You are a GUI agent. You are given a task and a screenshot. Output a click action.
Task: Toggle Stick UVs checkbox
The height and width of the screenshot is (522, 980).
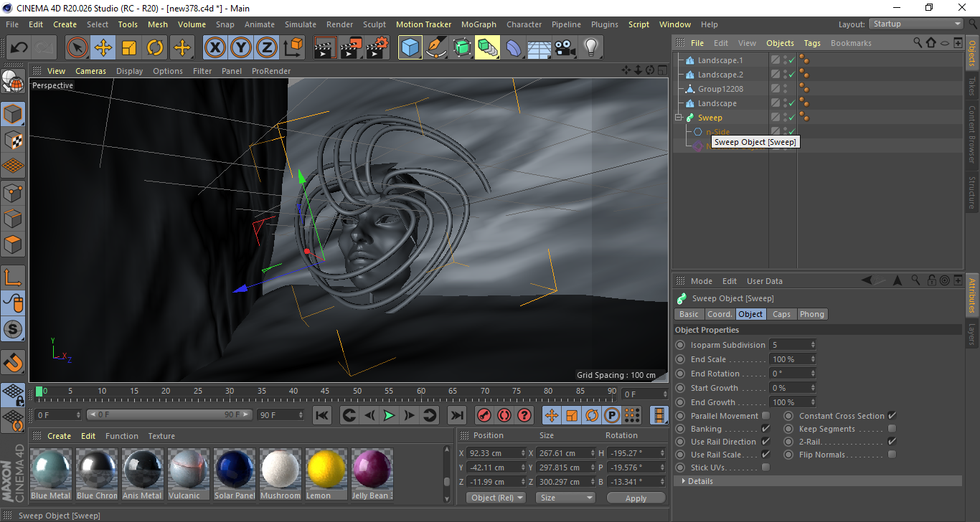(765, 468)
